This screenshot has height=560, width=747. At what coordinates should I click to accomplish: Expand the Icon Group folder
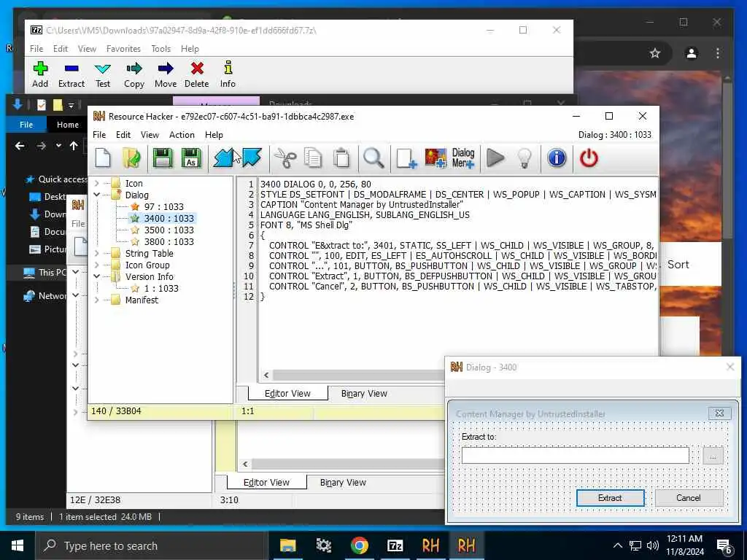pos(97,265)
